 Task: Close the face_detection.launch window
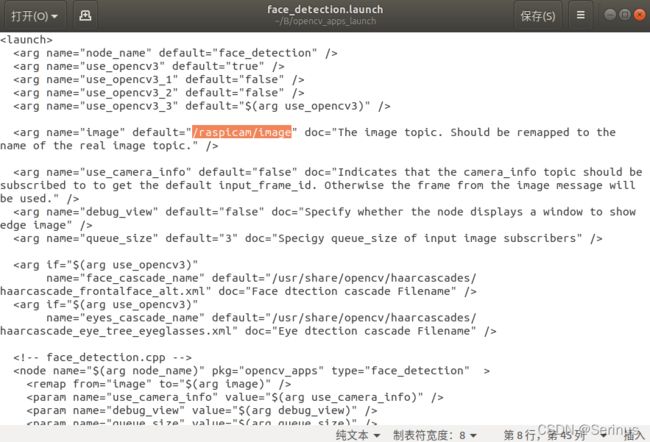640,15
